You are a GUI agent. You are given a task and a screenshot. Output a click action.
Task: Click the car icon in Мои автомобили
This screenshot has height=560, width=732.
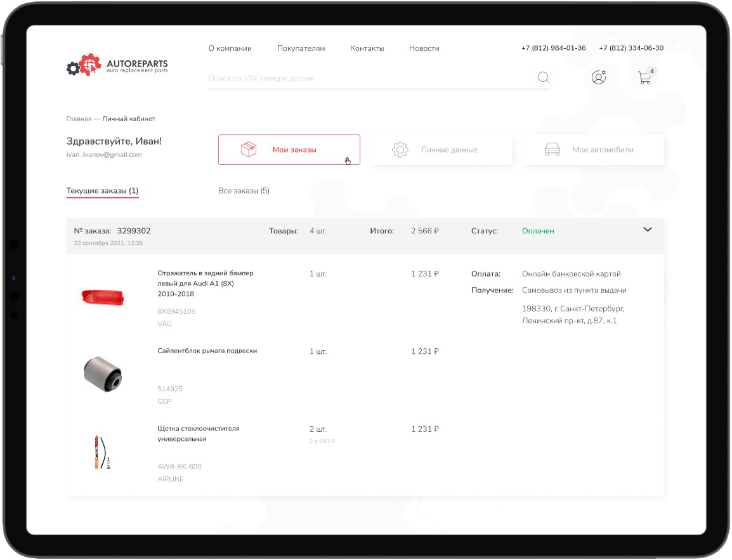552,149
